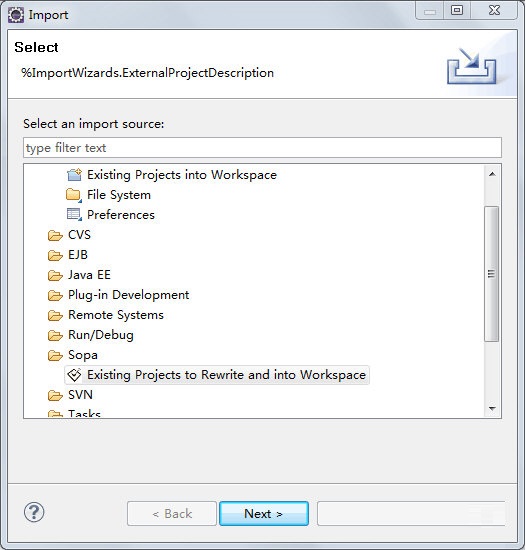This screenshot has width=526, height=550.
Task: Select the Java EE category
Action: tap(89, 275)
